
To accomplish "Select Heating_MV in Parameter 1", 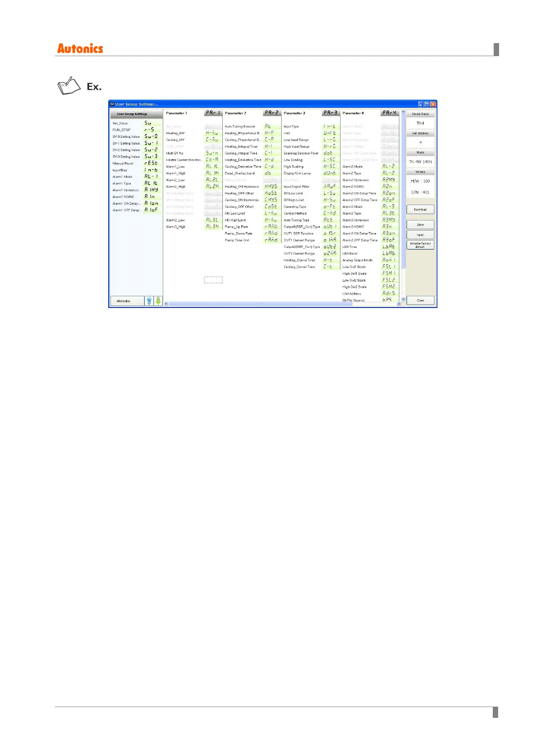I will coord(194,133).
